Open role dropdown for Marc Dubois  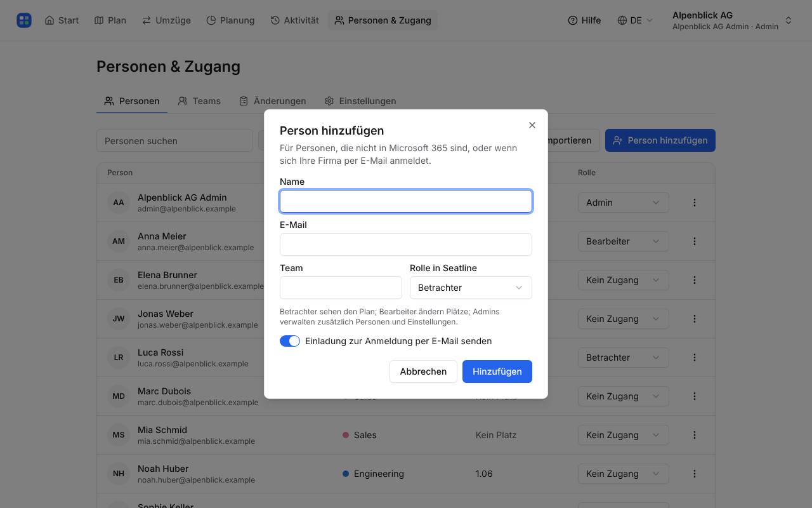pyautogui.click(x=623, y=396)
